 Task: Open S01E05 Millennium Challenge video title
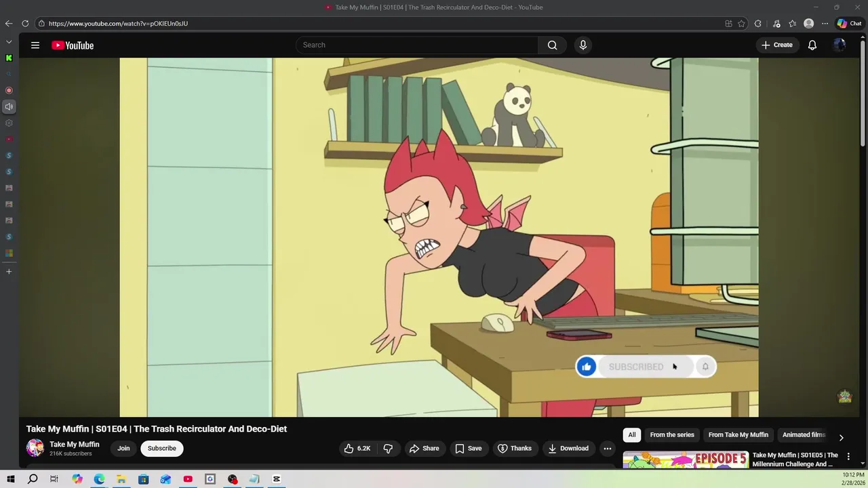[x=795, y=460]
